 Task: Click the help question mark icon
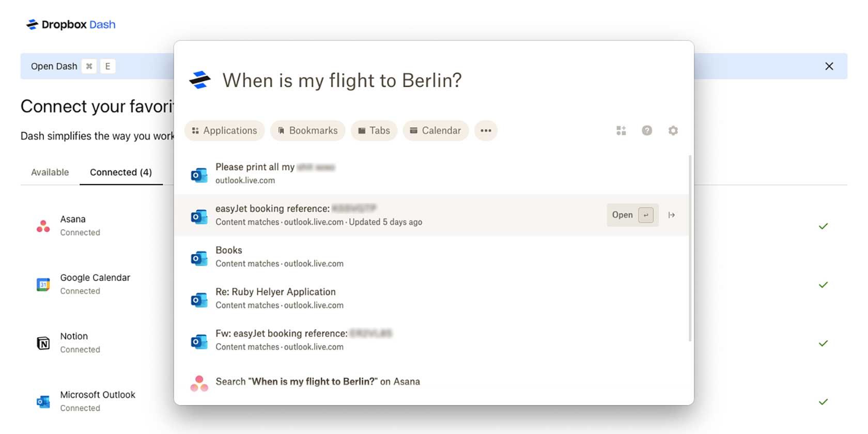[x=647, y=131]
